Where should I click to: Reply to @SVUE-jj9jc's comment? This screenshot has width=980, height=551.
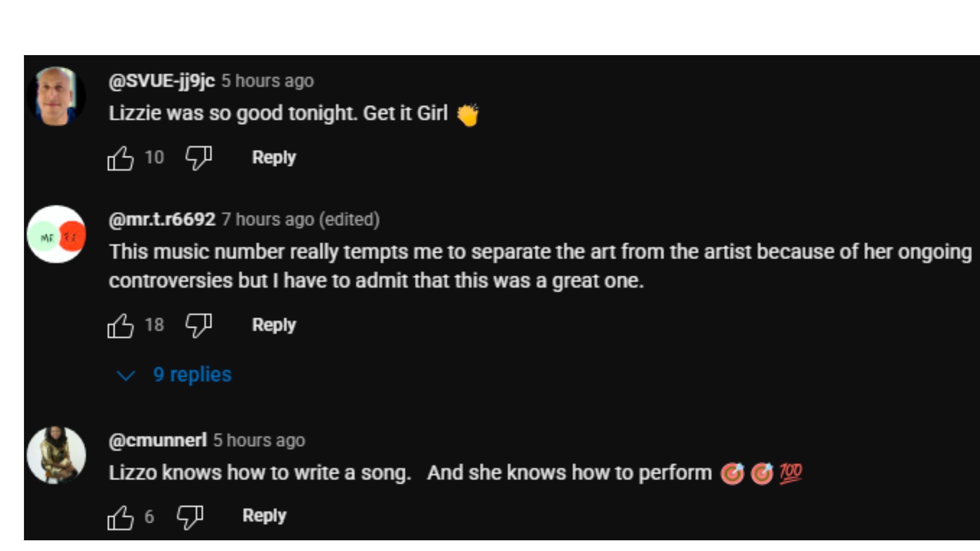tap(274, 157)
